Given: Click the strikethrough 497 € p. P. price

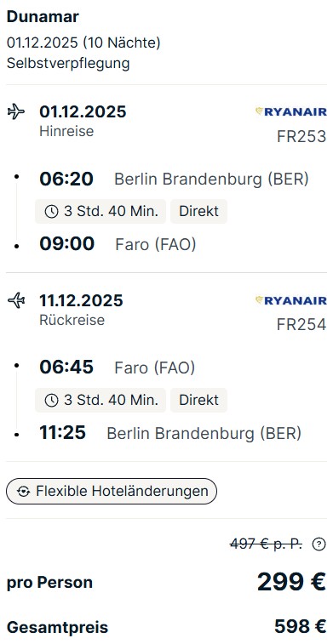Looking at the screenshot, I should [x=267, y=544].
